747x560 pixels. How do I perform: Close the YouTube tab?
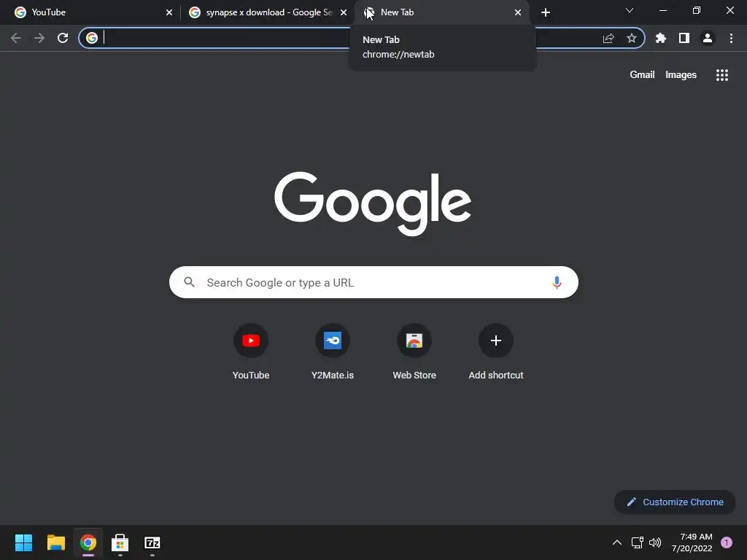(x=169, y=12)
